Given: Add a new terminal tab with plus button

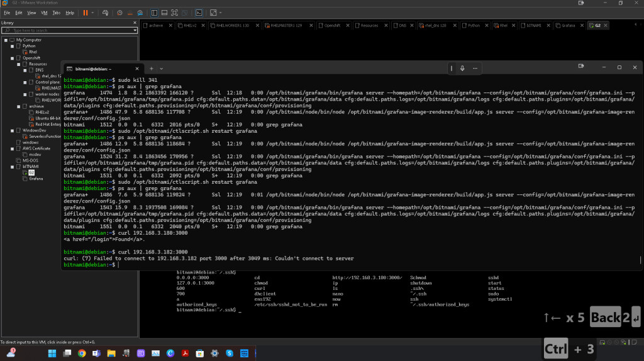Looking at the screenshot, I should tap(151, 69).
